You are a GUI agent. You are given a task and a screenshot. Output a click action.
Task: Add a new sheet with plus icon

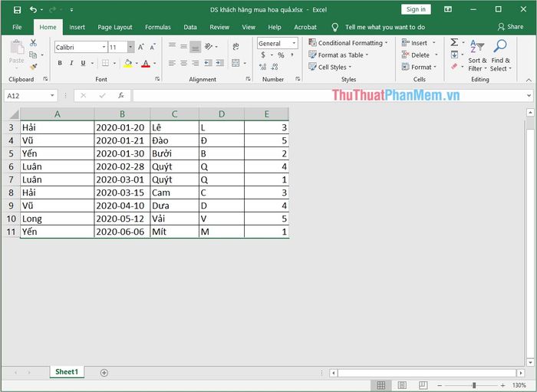pos(104,373)
